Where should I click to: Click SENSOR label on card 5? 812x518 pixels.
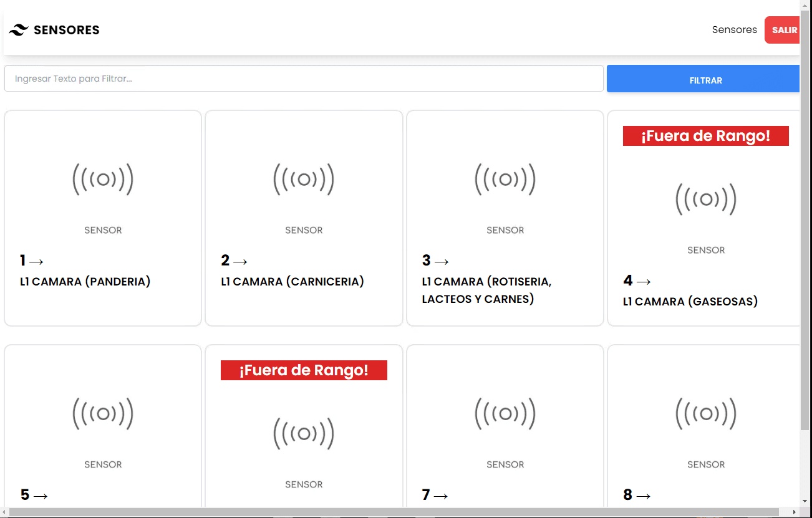[x=103, y=464]
